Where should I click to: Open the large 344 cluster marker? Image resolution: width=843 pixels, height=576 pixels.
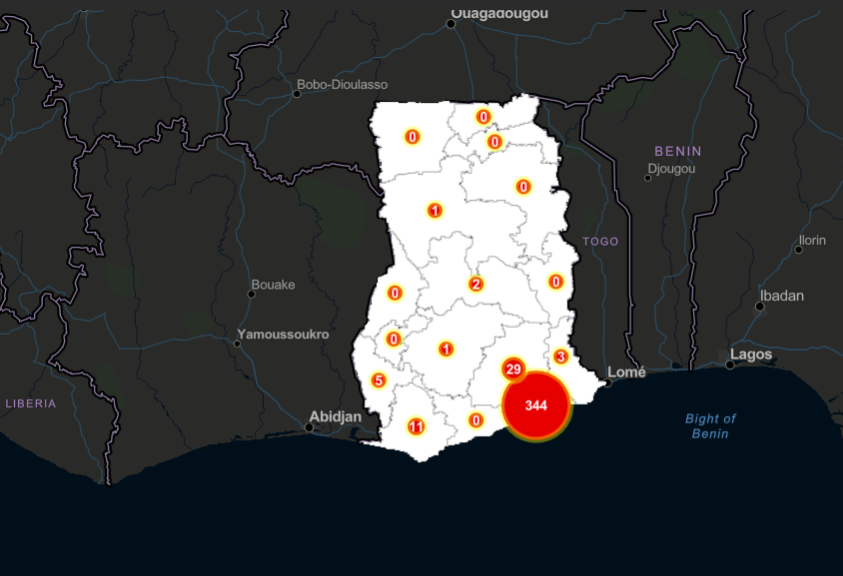click(536, 406)
